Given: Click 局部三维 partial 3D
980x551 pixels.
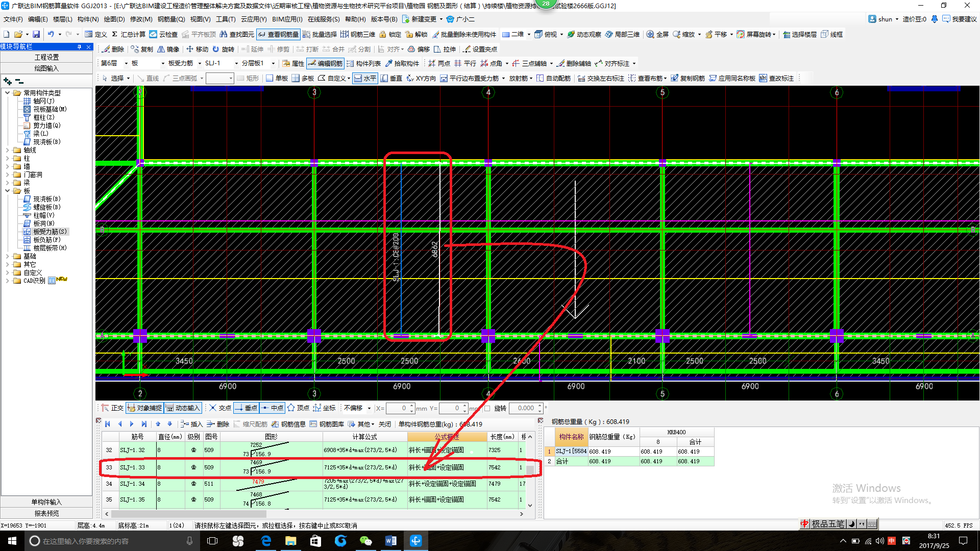Looking at the screenshot, I should click(x=622, y=34).
